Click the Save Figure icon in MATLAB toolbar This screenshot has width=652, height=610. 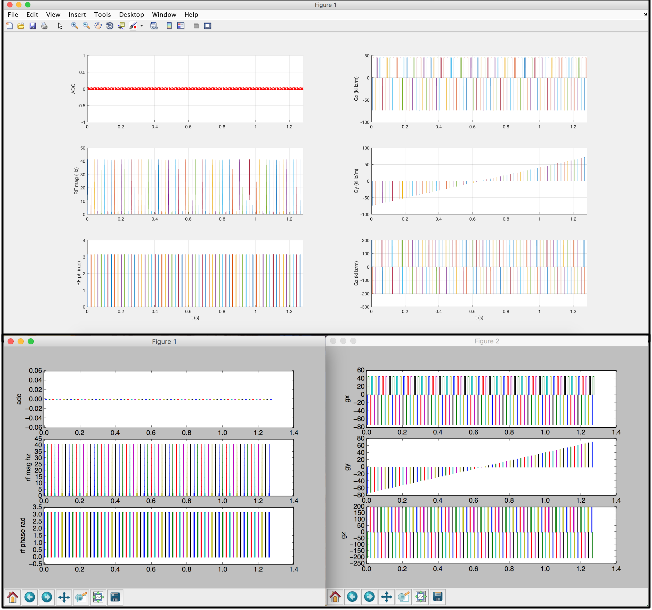pos(33,26)
